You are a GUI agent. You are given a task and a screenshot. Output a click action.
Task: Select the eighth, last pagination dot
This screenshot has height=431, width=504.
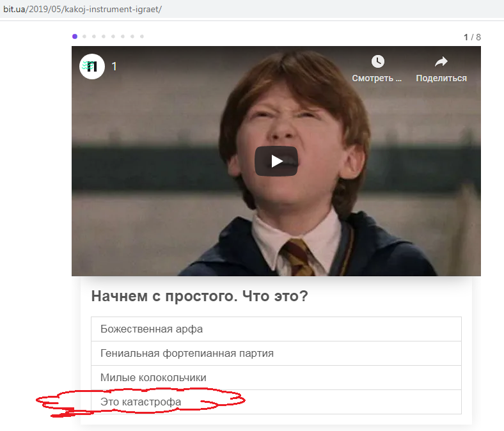point(142,36)
